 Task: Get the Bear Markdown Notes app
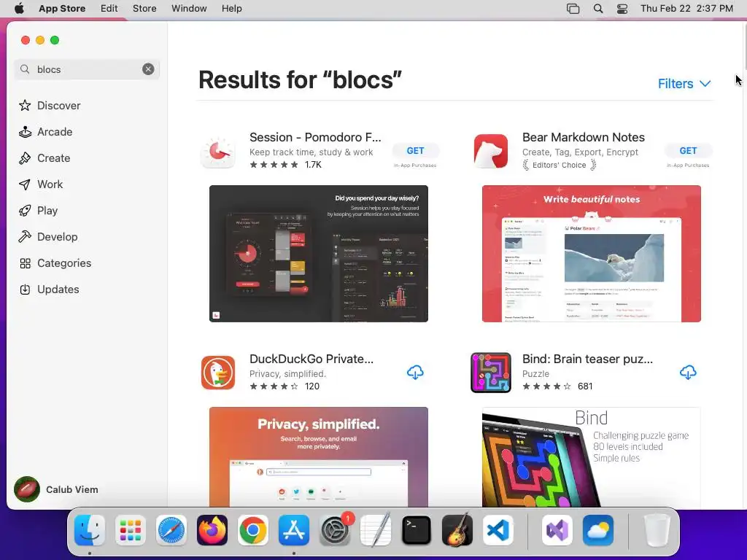[x=688, y=150]
